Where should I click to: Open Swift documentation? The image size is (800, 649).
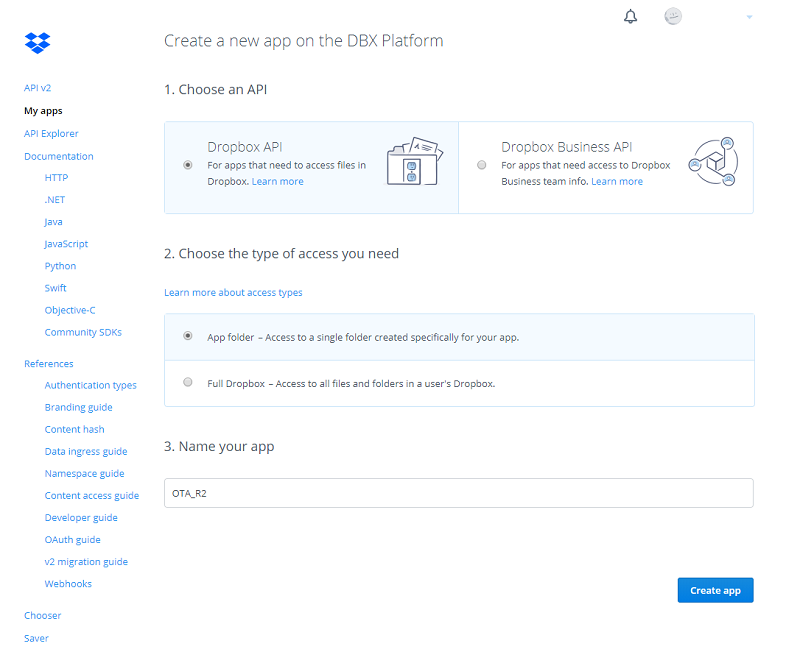pos(56,288)
